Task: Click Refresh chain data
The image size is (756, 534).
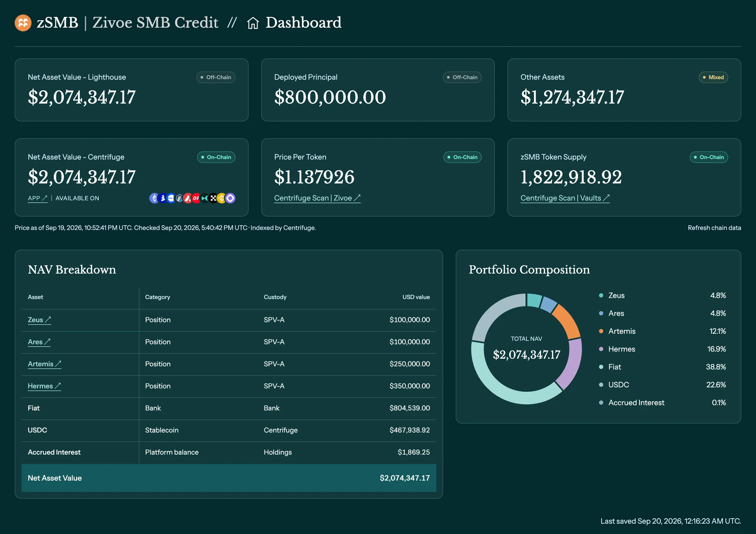Action: [714, 228]
